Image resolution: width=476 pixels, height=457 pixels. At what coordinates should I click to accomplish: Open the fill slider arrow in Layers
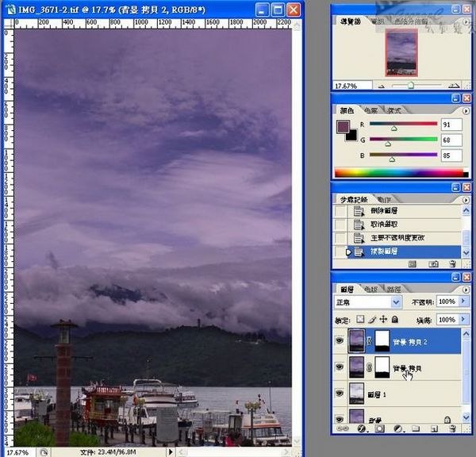tap(463, 320)
